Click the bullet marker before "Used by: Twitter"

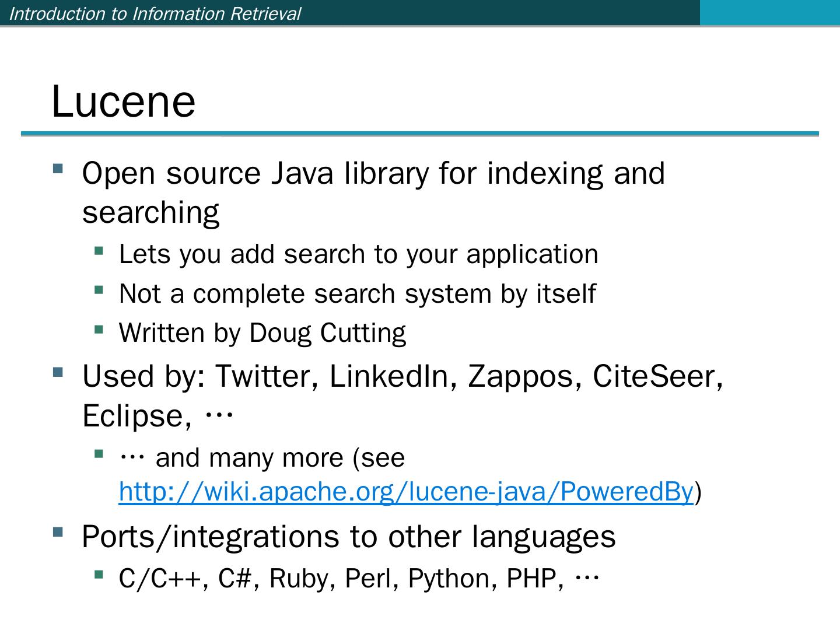click(58, 372)
